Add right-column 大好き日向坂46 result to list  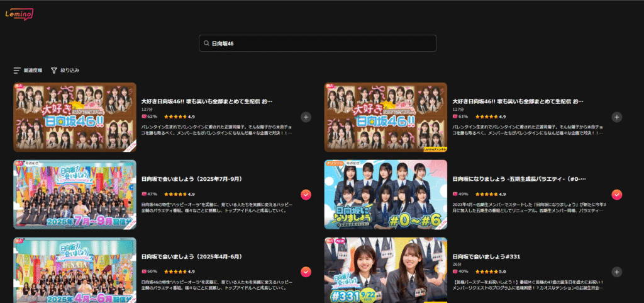(x=616, y=117)
